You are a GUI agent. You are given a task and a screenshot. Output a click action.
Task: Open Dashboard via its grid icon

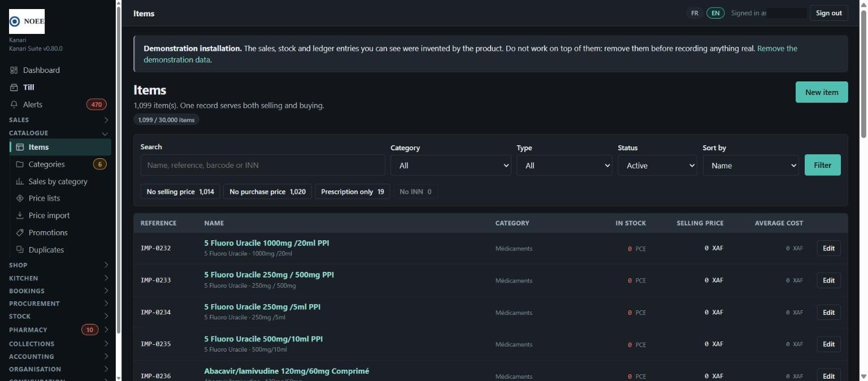pyautogui.click(x=14, y=70)
